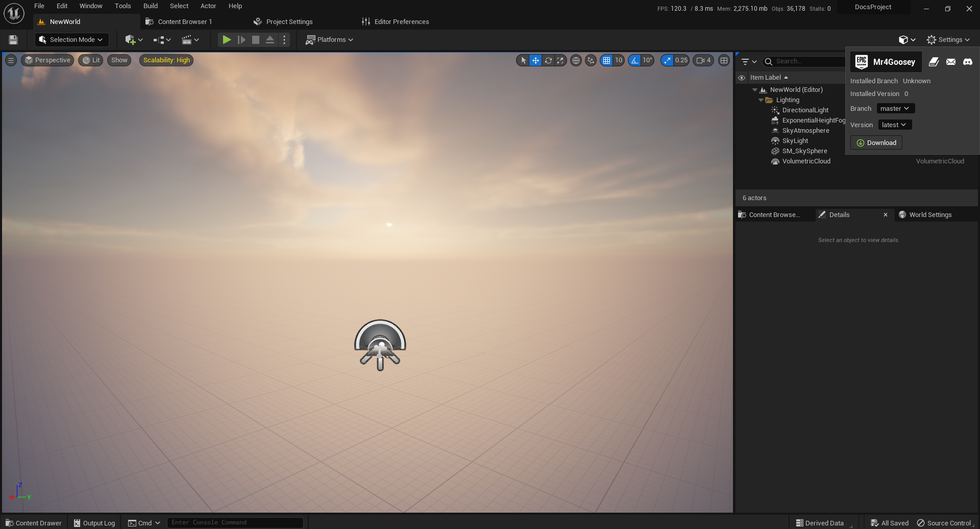Image resolution: width=980 pixels, height=529 pixels.
Task: Expand the Platforms dropdown
Action: click(329, 39)
